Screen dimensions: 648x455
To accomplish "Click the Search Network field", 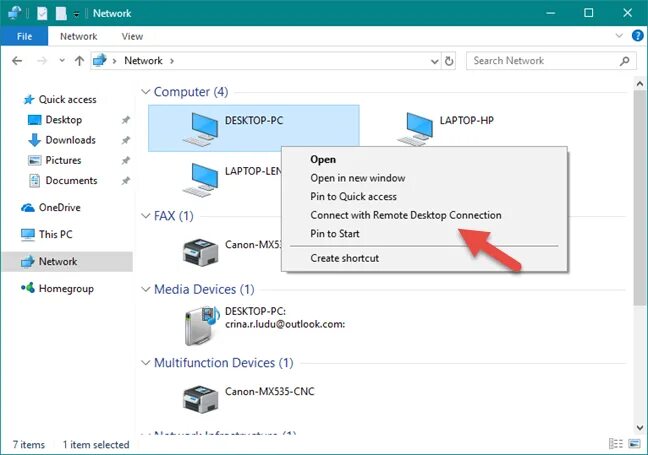I will coord(551,61).
